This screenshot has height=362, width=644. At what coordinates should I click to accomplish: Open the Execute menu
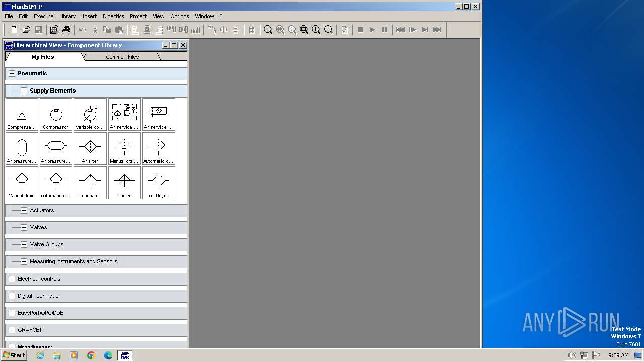43,16
